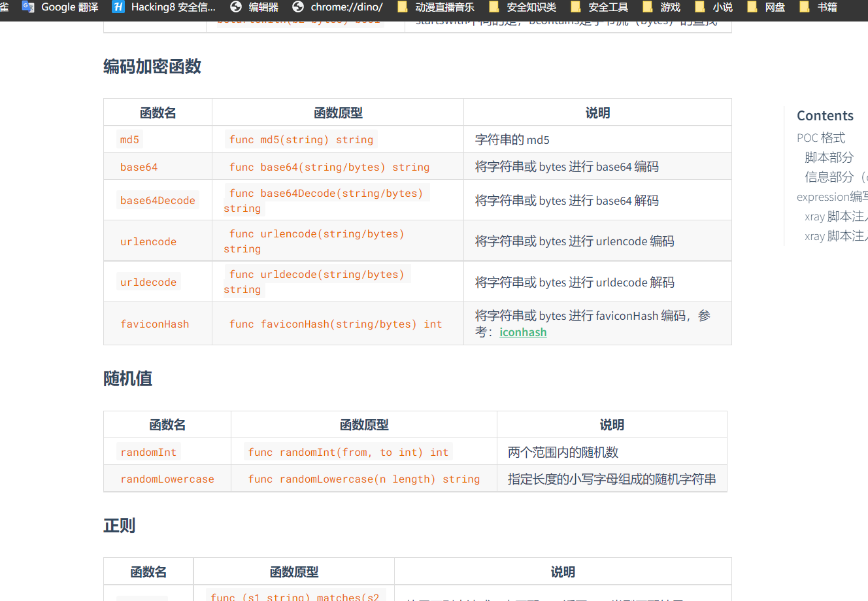The width and height of the screenshot is (868, 601).
Task: Open the 安全知识类 bookmark folder icon
Action: (494, 7)
